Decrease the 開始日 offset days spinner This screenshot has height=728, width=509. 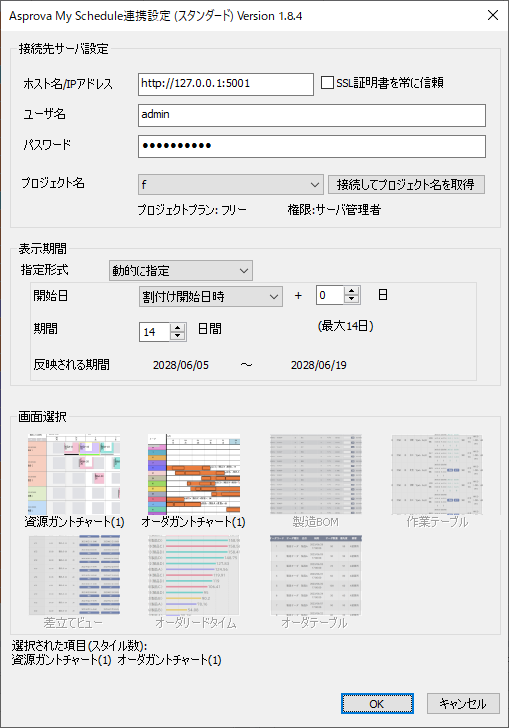point(352,299)
